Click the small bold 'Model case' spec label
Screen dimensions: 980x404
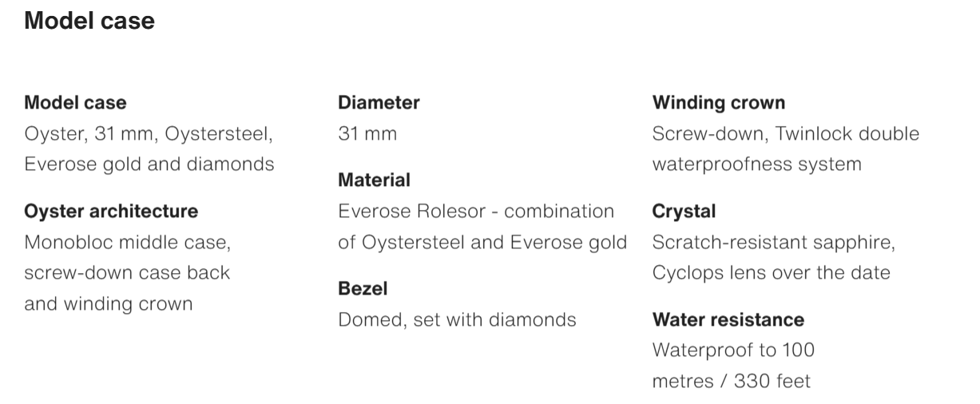(75, 103)
